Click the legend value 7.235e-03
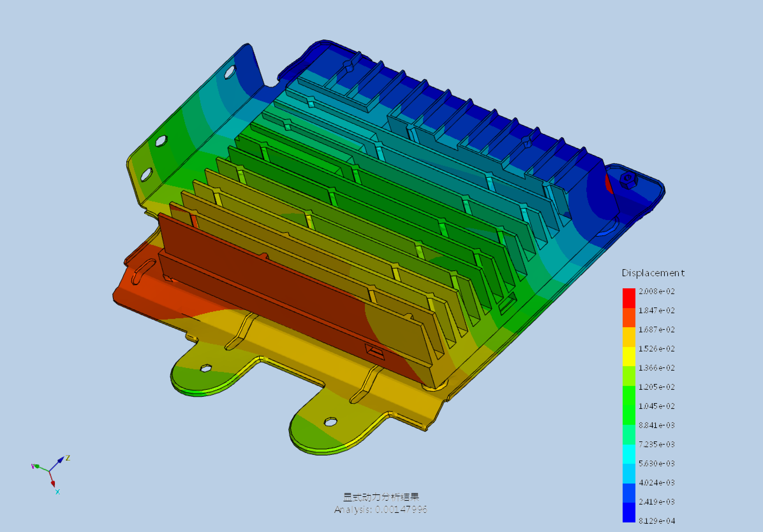763x532 pixels. 657,444
